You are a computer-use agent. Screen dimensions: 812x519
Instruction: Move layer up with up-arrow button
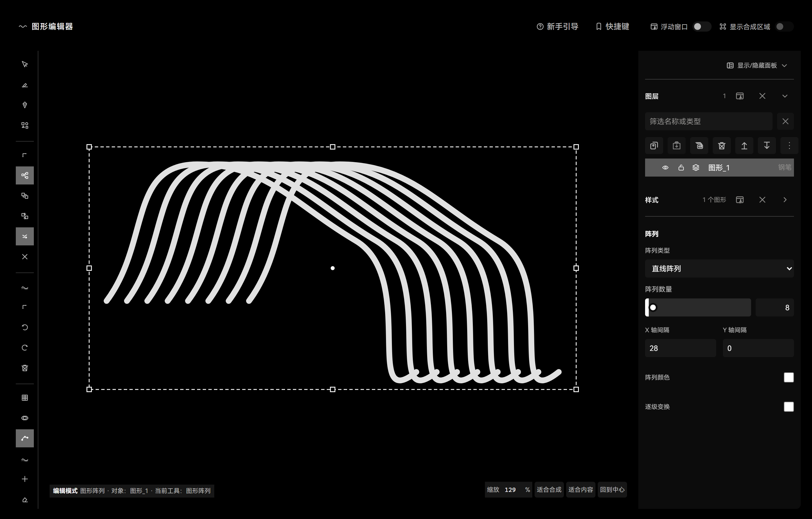(744, 146)
